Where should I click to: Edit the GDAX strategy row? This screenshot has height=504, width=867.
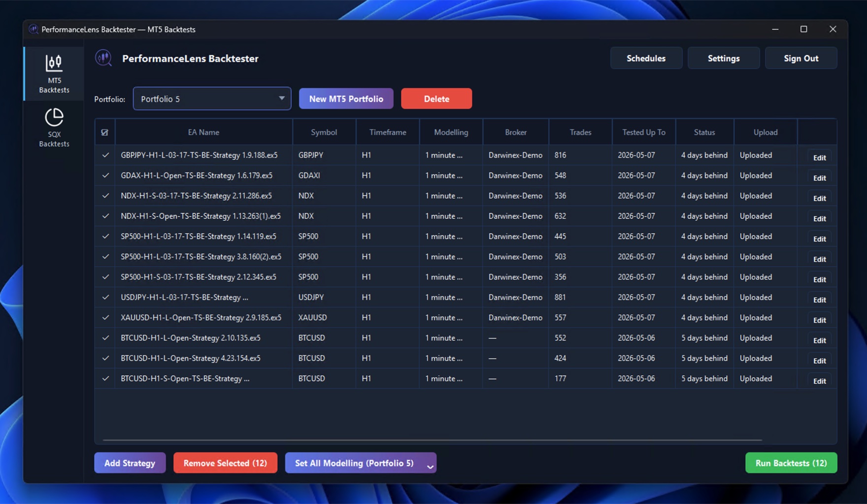click(x=819, y=177)
